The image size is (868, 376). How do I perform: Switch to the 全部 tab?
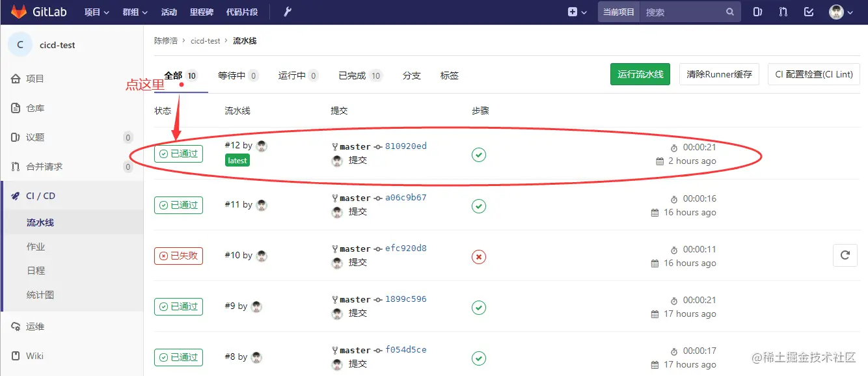coord(181,75)
